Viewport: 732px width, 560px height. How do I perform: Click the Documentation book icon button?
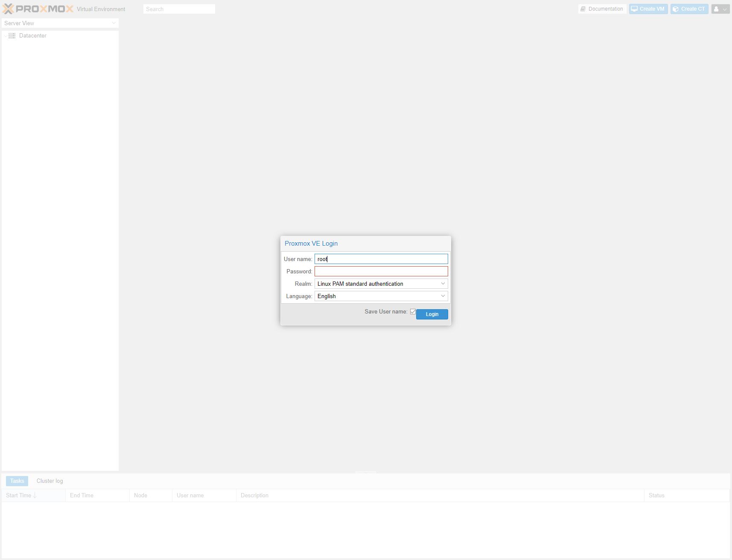point(602,9)
